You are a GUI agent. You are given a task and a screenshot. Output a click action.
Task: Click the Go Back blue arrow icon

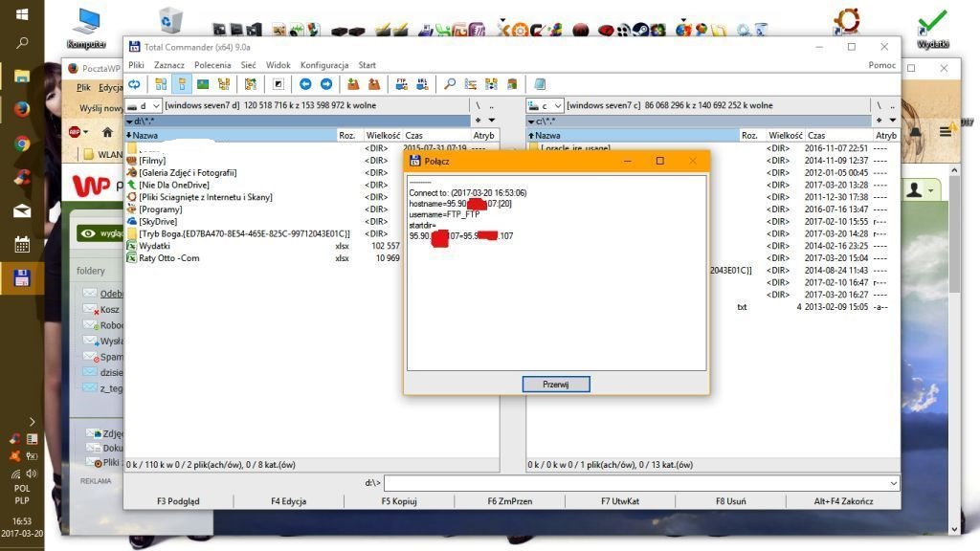pos(305,84)
